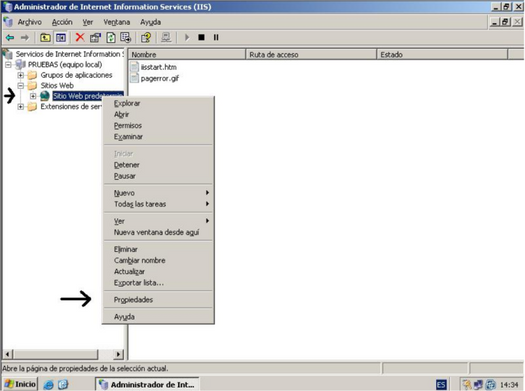
Task: Click the Refresh toolbar icon
Action: click(111, 37)
